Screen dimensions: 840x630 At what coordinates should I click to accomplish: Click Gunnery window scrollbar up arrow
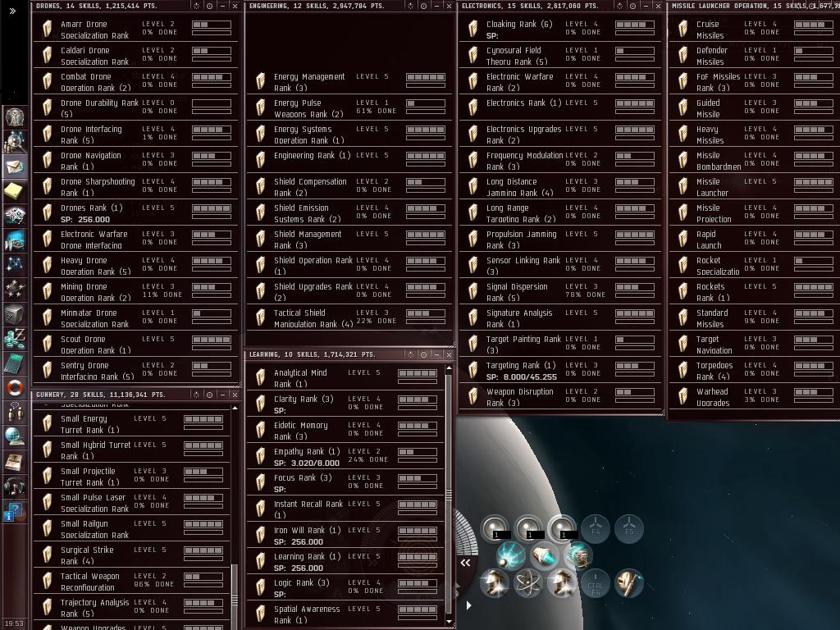[235, 409]
